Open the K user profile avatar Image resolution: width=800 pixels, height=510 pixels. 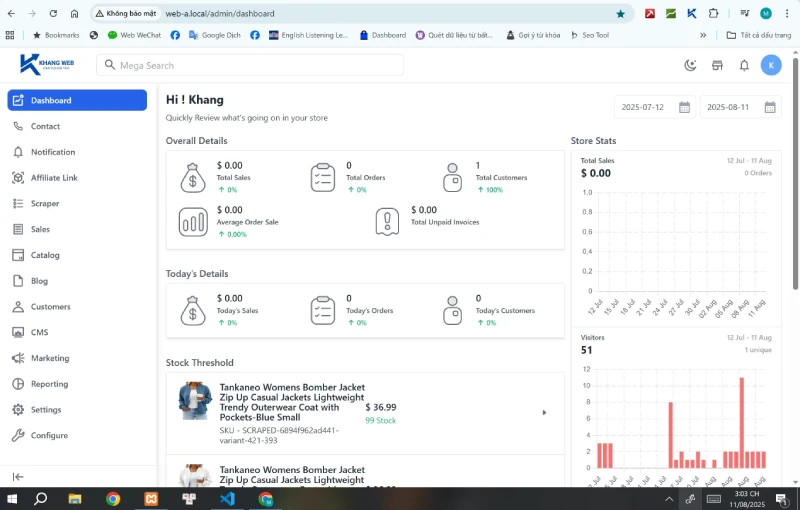click(770, 65)
